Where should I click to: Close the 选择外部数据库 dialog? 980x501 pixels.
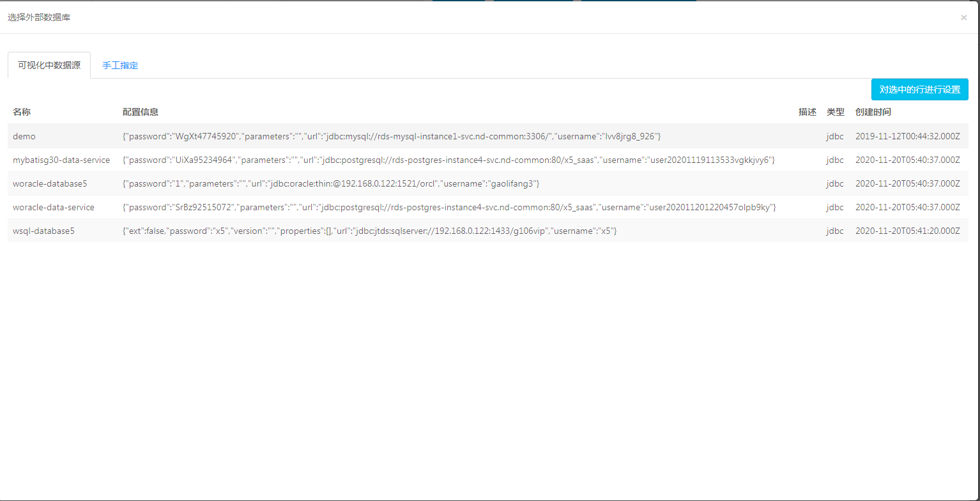963,18
